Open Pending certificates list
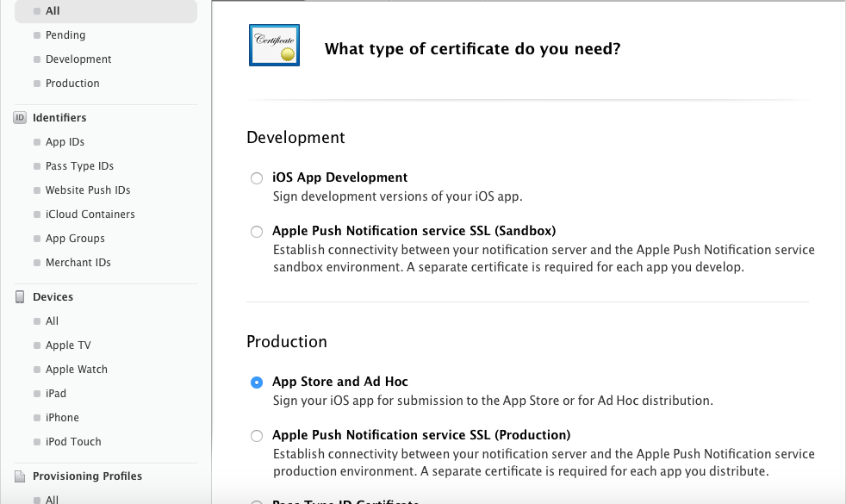Image resolution: width=846 pixels, height=504 pixels. point(65,35)
